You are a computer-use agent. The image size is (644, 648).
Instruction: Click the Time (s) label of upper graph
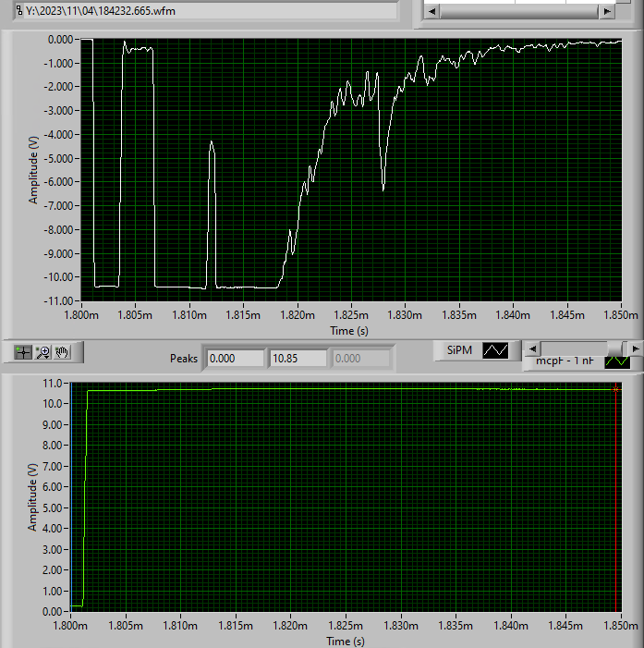pyautogui.click(x=349, y=331)
